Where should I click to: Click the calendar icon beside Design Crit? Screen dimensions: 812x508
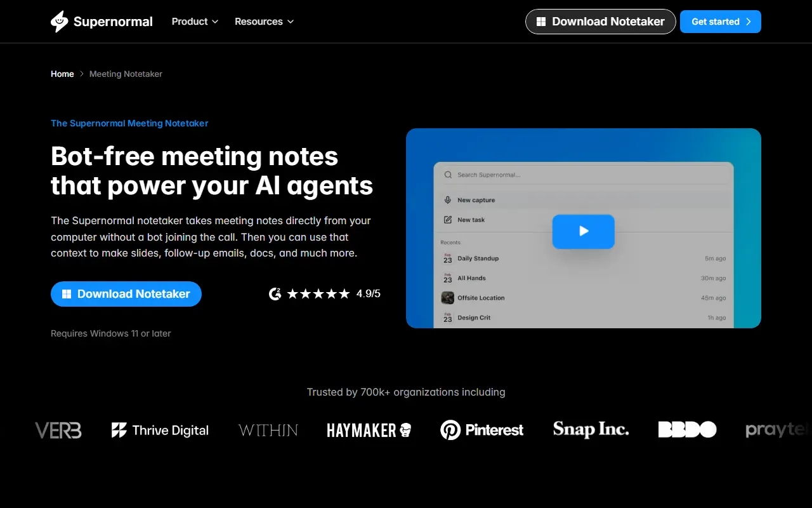click(448, 317)
